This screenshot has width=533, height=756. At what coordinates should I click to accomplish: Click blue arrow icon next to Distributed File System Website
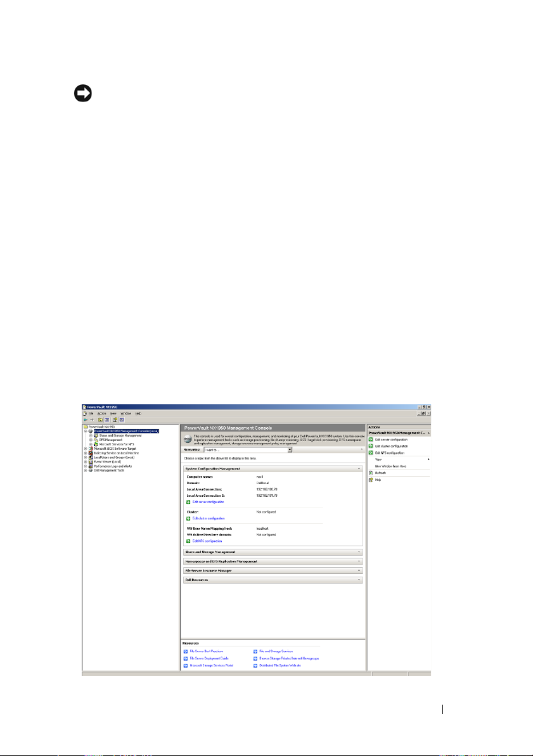(255, 665)
